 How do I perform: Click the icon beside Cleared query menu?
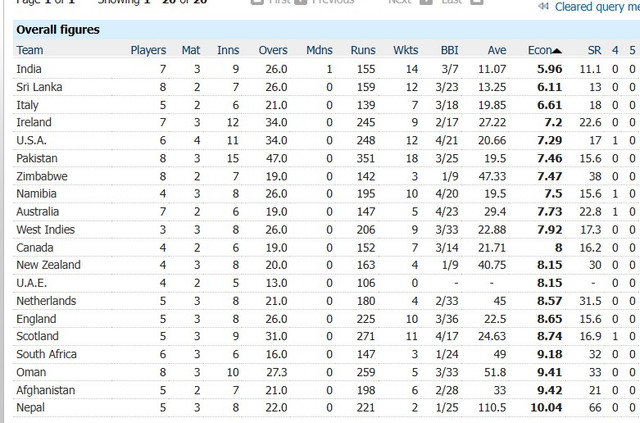544,6
